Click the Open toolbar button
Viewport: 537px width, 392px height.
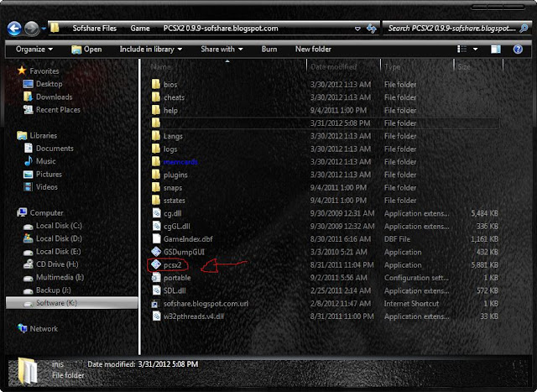click(x=86, y=49)
